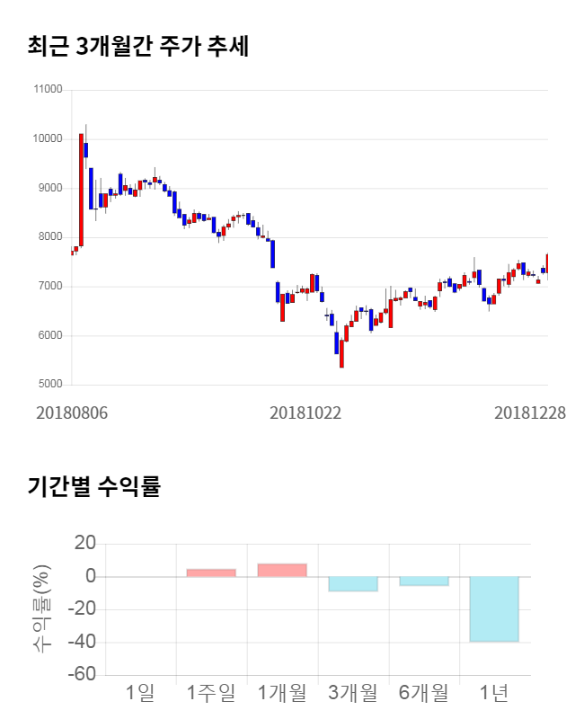Click the 8000 price axis label
Screen dimensions: 575x728
click(49, 237)
